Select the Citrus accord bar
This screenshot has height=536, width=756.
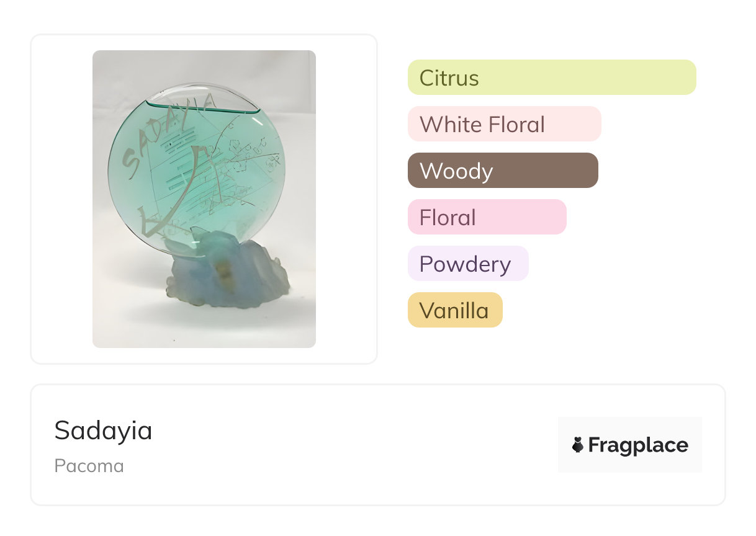click(551, 78)
